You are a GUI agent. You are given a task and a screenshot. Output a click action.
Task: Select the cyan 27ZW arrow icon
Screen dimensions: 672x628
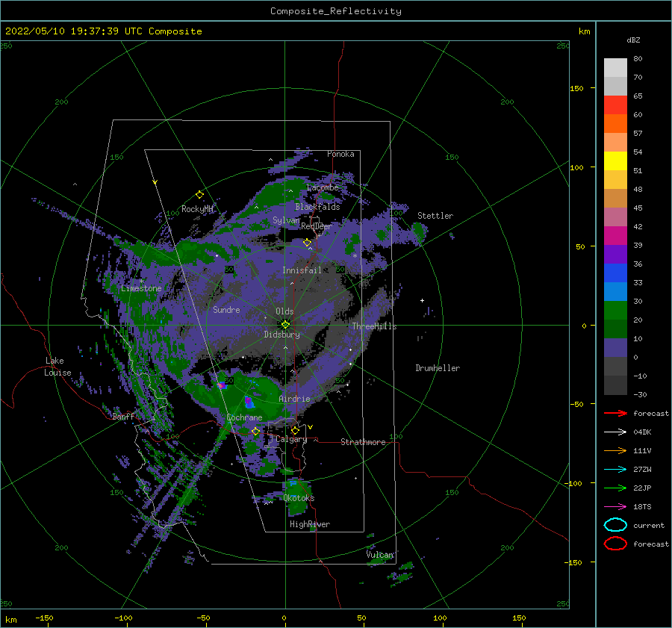(615, 470)
